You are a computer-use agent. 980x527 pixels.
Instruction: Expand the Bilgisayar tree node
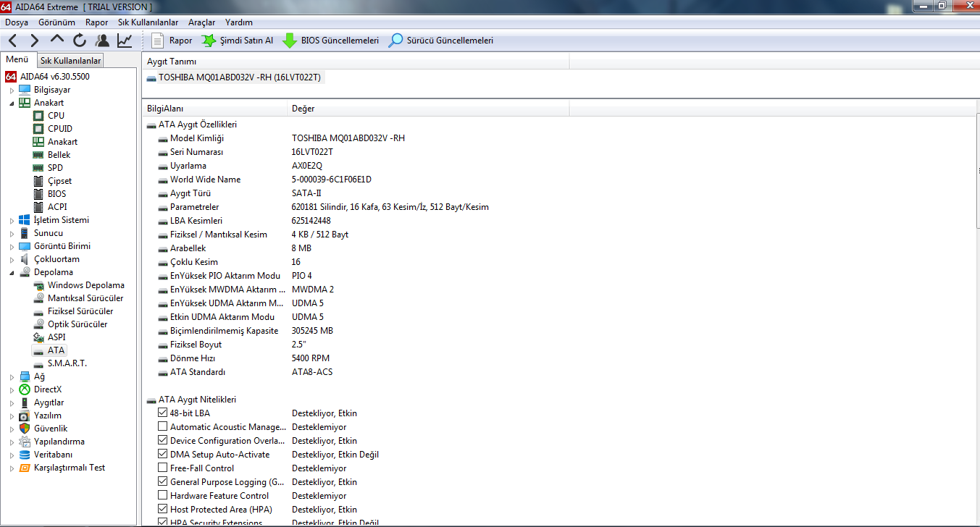12,90
